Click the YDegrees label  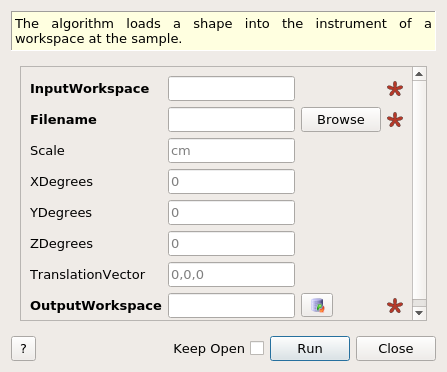(x=61, y=213)
